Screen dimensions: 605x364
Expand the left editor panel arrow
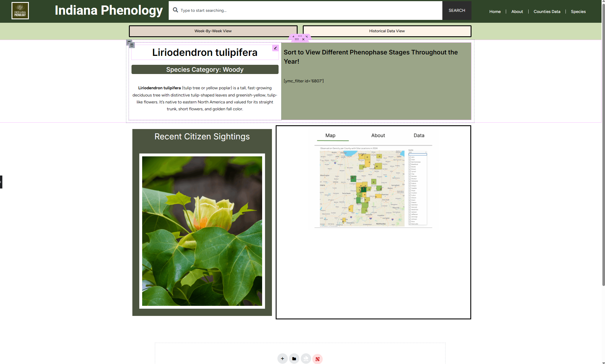1,182
